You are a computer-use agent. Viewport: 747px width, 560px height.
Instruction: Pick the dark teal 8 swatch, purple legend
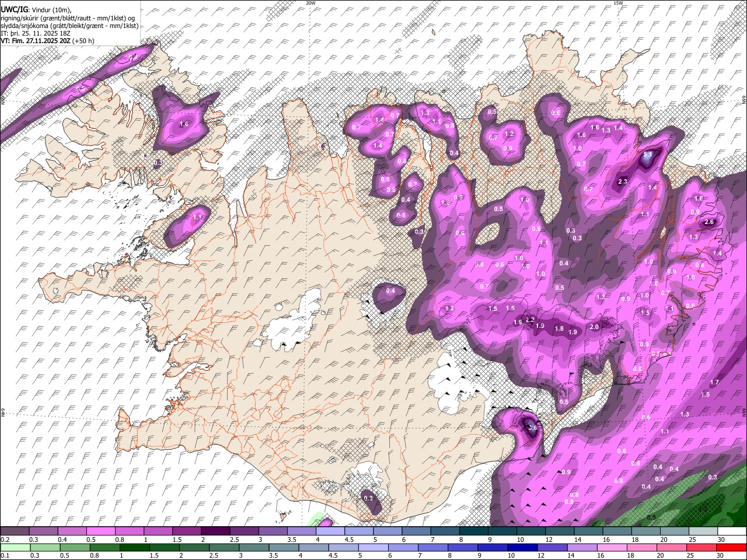(474, 531)
